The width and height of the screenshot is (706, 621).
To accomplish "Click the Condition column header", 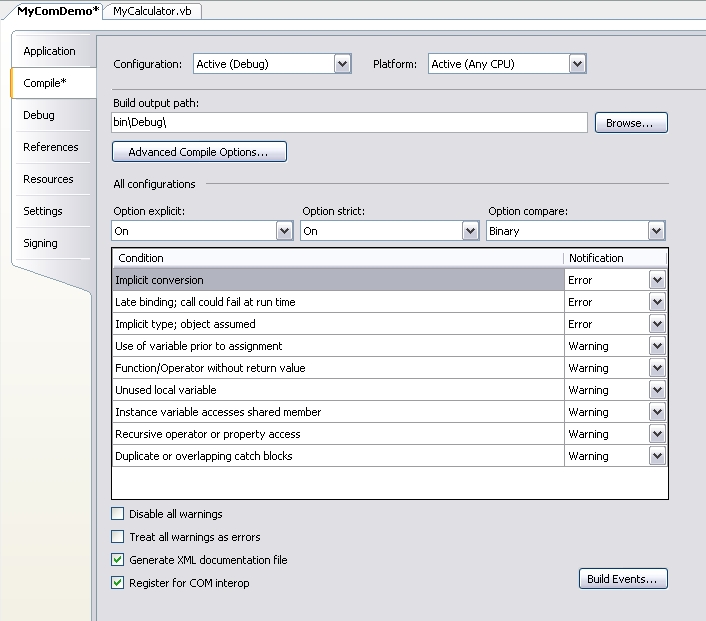I will coord(338,258).
